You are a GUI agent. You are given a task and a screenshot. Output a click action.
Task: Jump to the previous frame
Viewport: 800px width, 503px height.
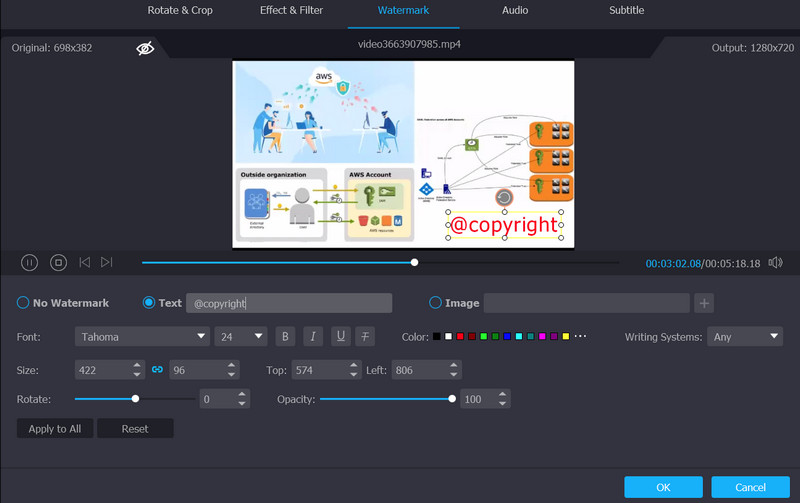pyautogui.click(x=84, y=262)
